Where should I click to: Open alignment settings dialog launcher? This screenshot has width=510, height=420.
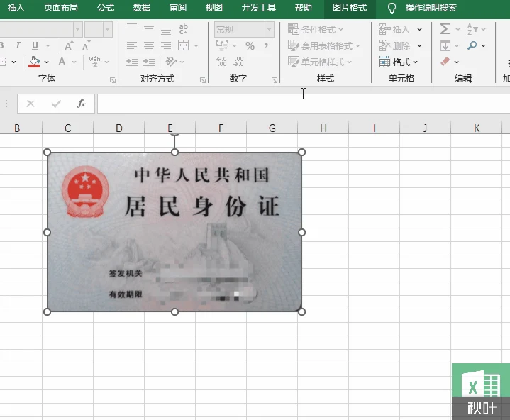(203, 80)
